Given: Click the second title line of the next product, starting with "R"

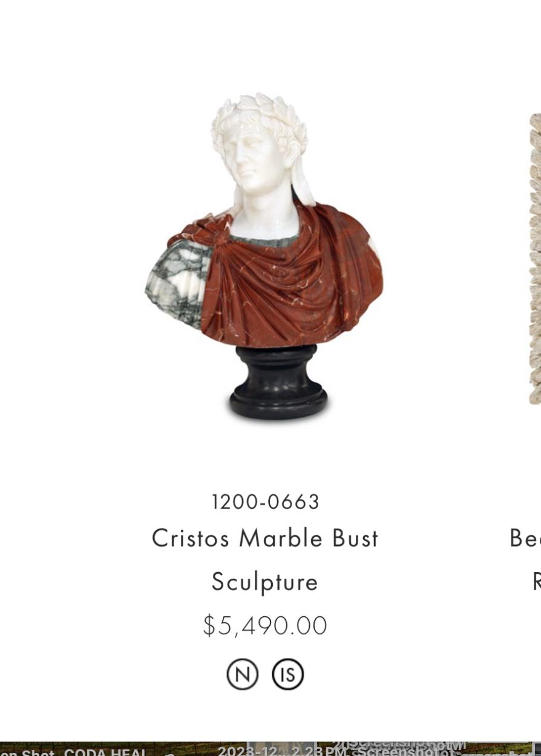Looking at the screenshot, I should point(536,581).
